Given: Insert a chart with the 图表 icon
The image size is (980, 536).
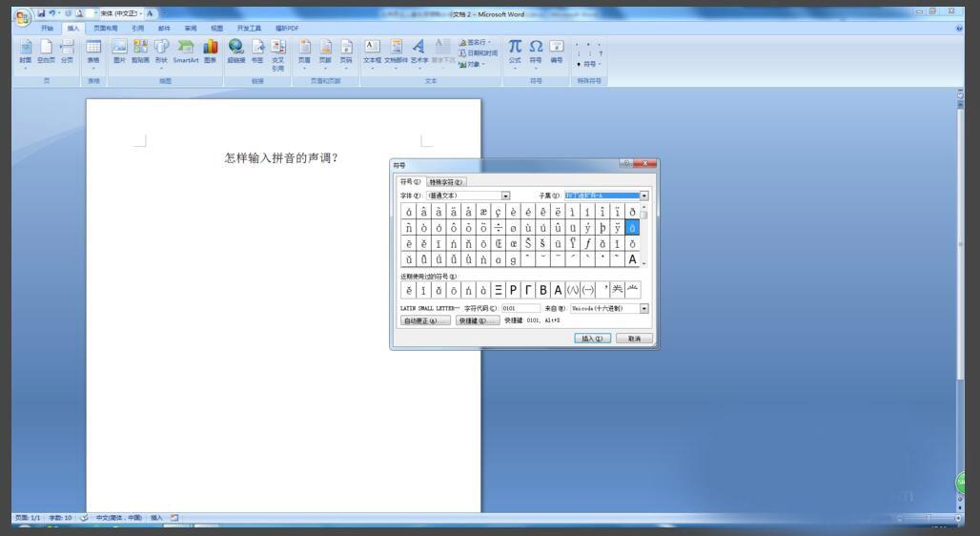Looking at the screenshot, I should pos(210,49).
